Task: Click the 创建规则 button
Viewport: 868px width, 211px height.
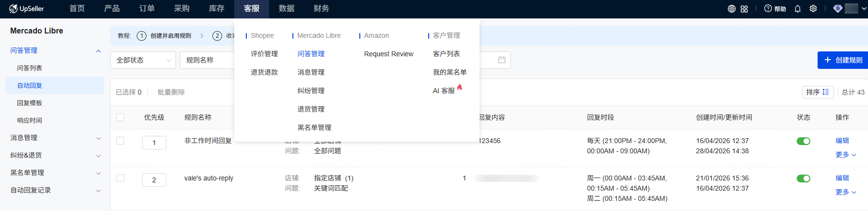Action: tap(843, 60)
